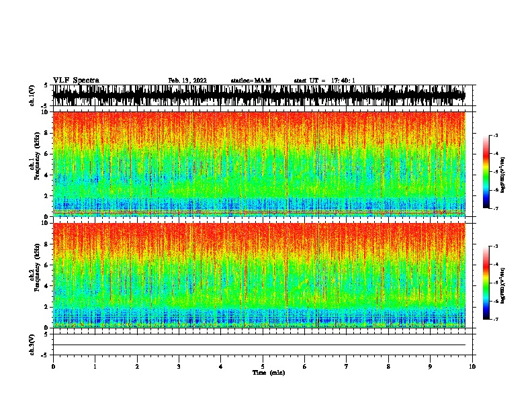This screenshot has width=532, height=411.
Task: Click the 8 kHz tick label of ch.1 spectrogram
Action: (46, 133)
